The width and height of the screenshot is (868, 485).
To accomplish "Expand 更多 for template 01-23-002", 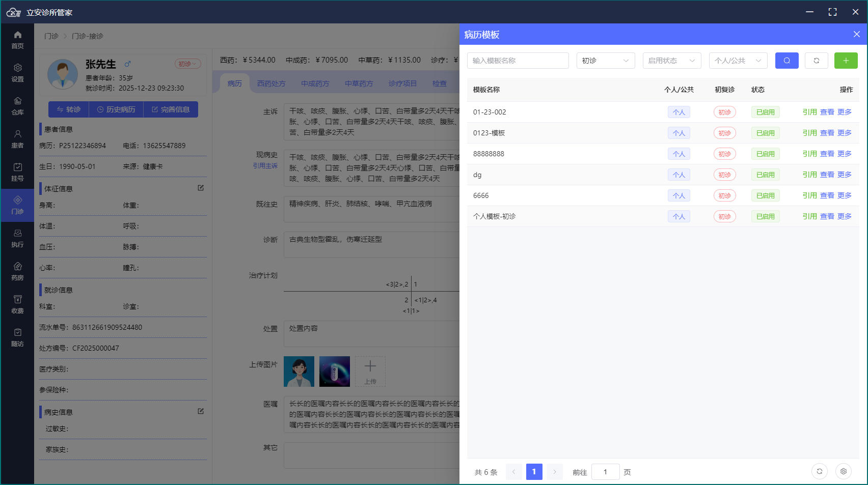I will point(845,112).
